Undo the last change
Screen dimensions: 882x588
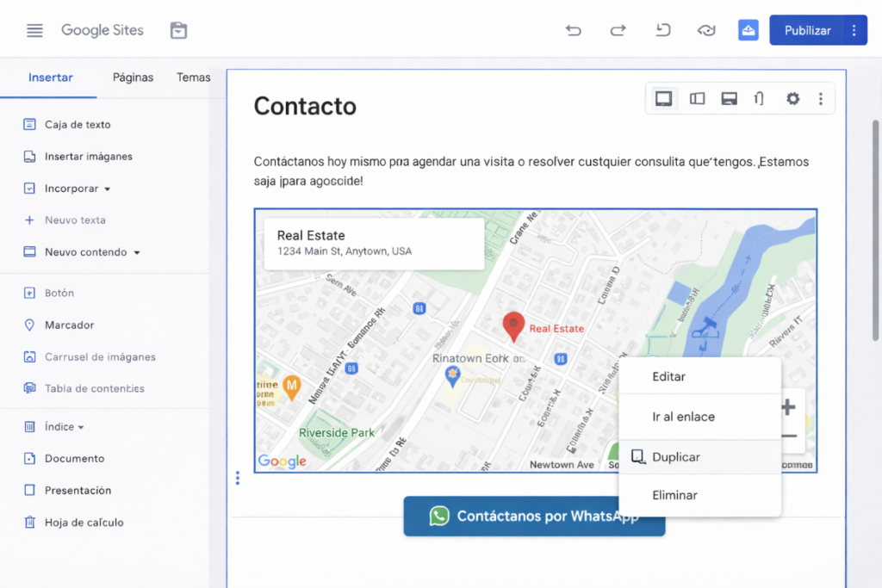(x=574, y=29)
